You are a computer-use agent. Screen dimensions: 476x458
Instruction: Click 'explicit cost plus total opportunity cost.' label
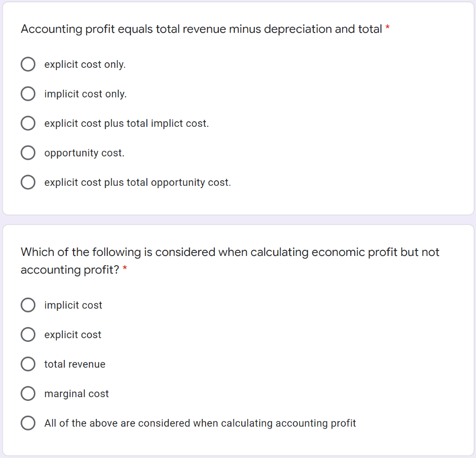[138, 183]
